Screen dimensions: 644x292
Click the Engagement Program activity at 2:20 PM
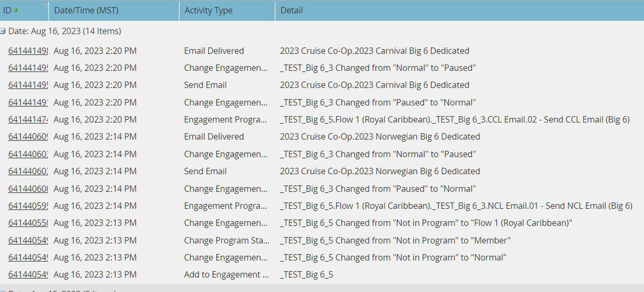(223, 119)
